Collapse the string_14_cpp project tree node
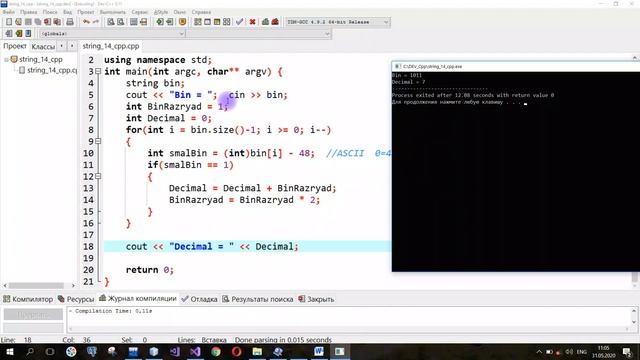This screenshot has width=640, height=360. [x=6, y=60]
